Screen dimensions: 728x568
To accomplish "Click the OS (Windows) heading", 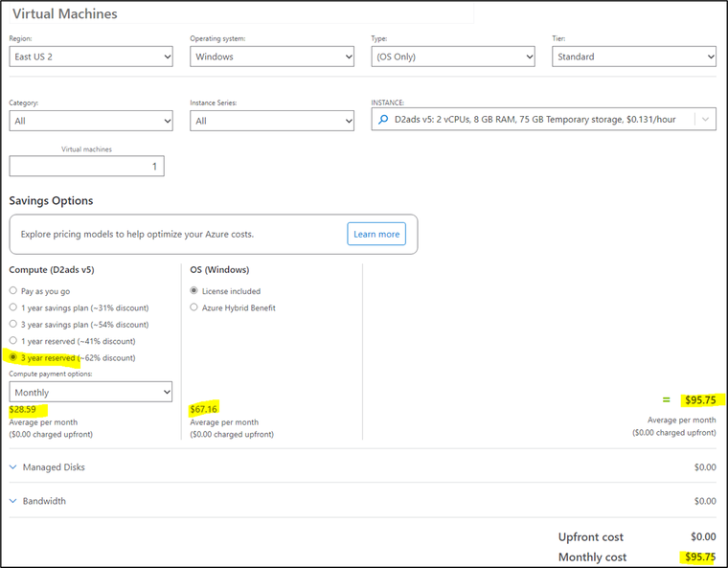I will click(x=219, y=270).
